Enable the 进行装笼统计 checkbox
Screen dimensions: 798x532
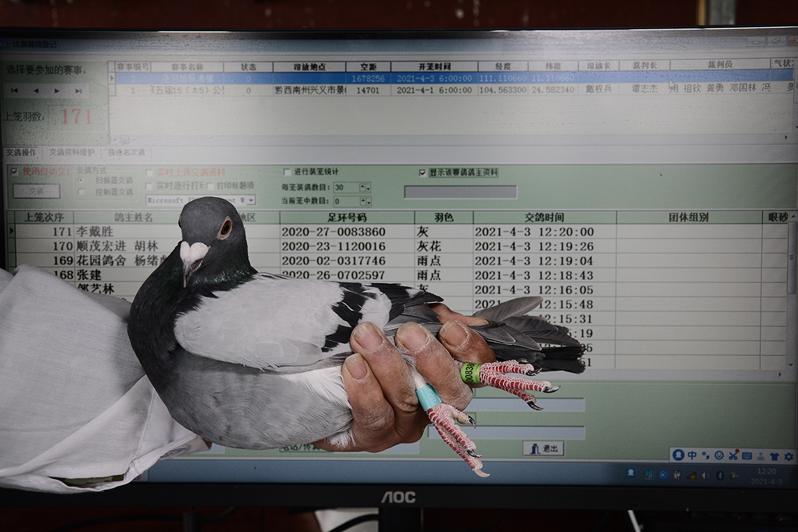(x=287, y=172)
